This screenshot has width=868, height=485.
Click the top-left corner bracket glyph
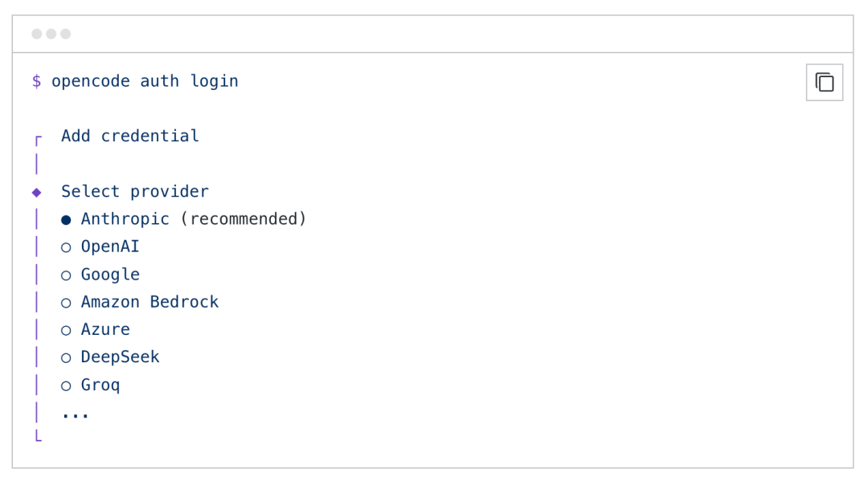pos(38,141)
